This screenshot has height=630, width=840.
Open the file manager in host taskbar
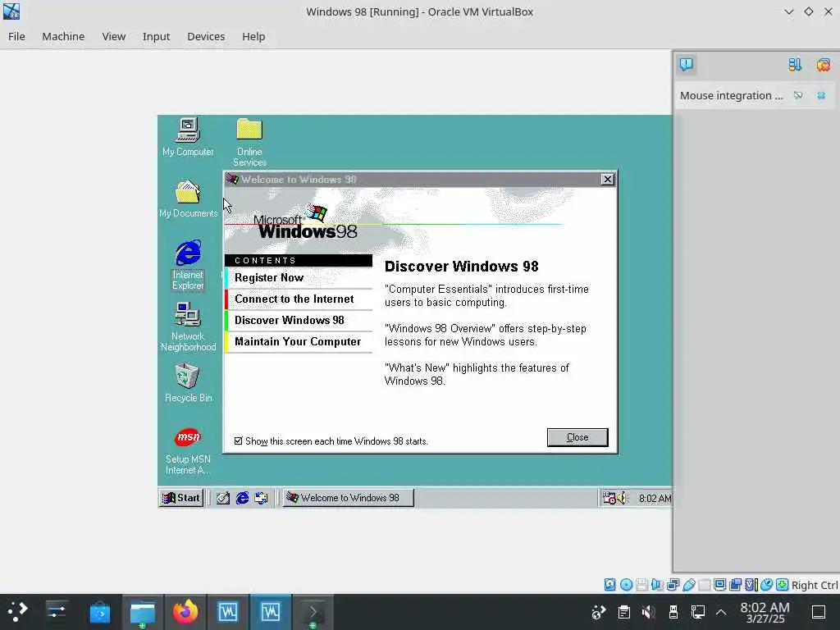(143, 612)
